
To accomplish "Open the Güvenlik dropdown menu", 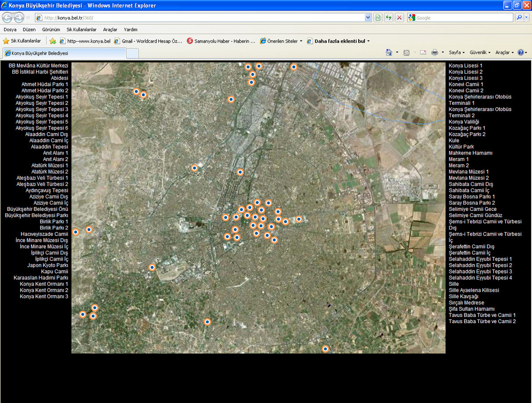I will [480, 52].
